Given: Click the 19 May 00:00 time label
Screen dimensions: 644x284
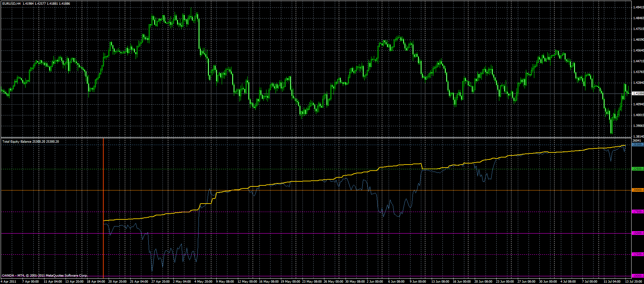Looking at the screenshot, I should [x=290, y=282].
